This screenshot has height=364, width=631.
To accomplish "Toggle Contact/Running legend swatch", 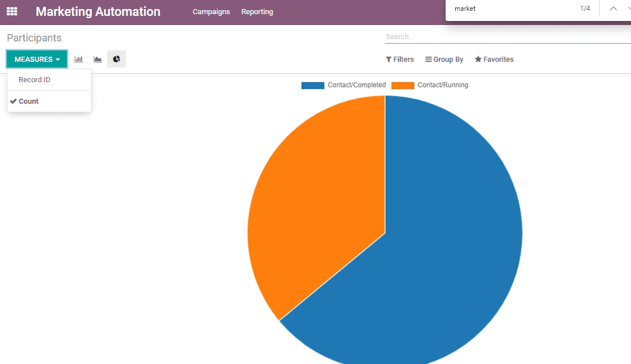I will pyautogui.click(x=403, y=86).
